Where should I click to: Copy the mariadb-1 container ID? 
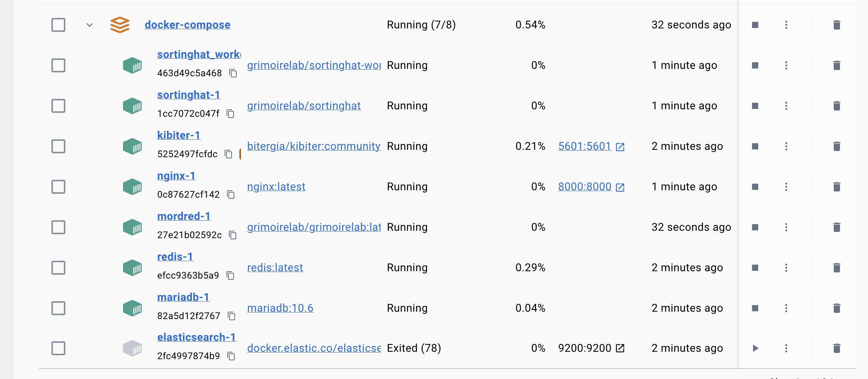[x=232, y=316]
